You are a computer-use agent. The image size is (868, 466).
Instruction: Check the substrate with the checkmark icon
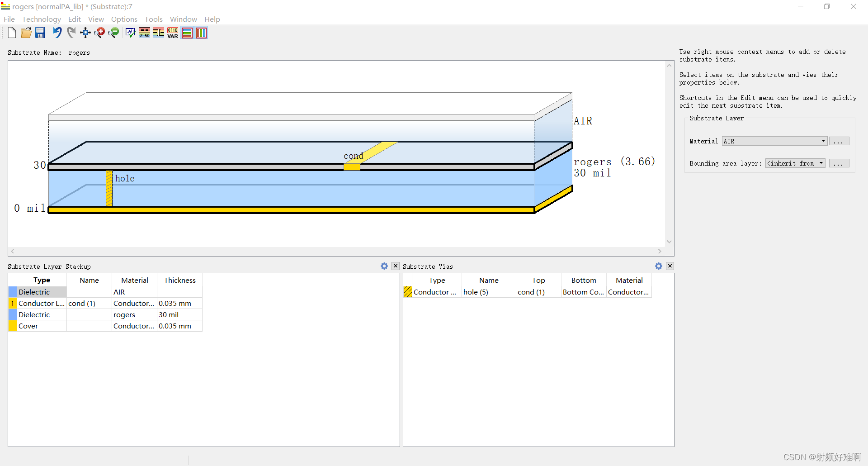click(x=130, y=33)
